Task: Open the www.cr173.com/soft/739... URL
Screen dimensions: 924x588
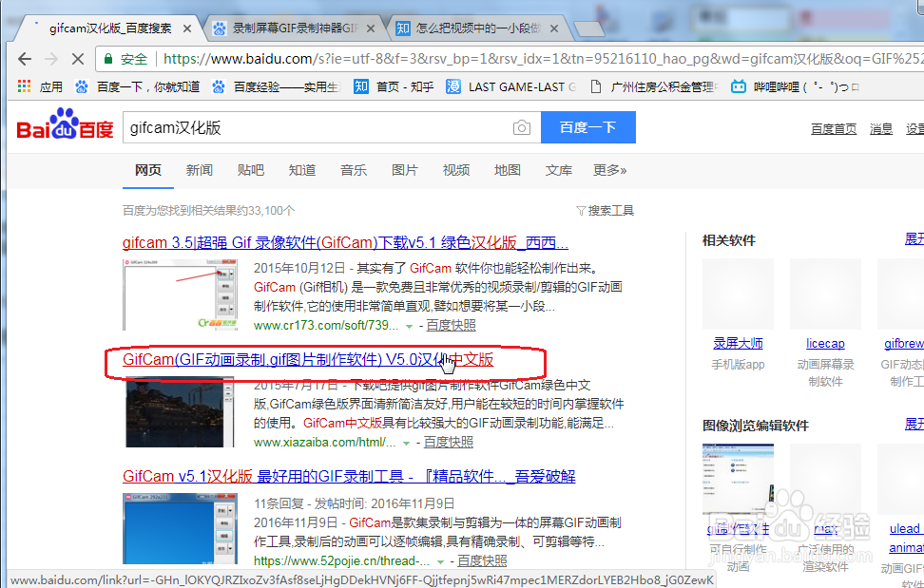Action: click(326, 325)
